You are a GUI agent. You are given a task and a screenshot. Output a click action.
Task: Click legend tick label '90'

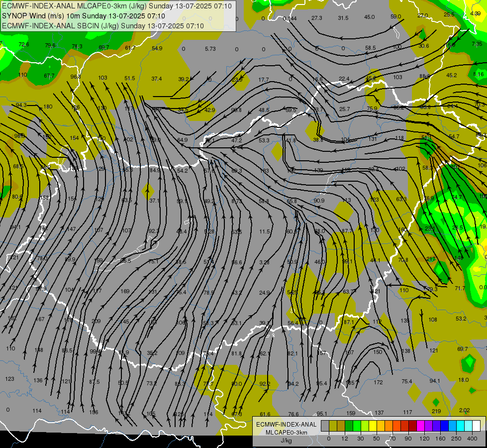click(408, 439)
